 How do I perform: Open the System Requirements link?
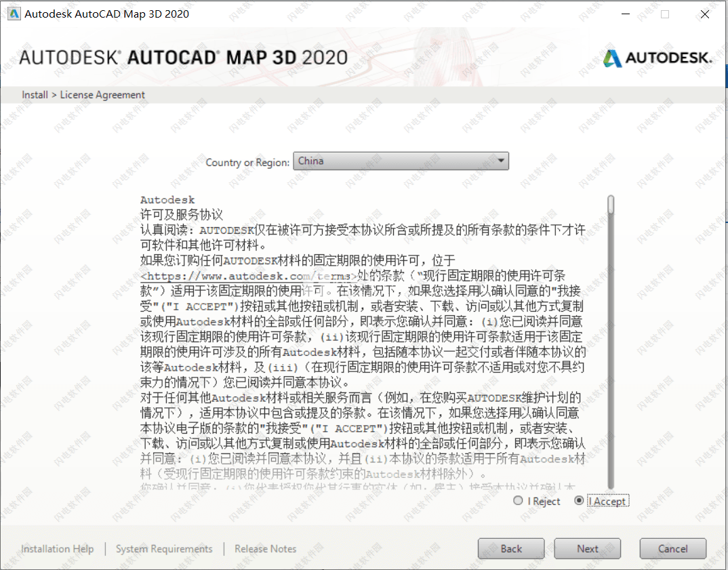click(164, 548)
